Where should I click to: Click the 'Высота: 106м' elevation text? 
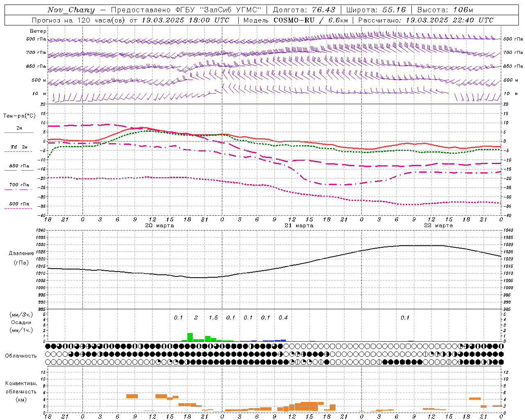click(445, 10)
